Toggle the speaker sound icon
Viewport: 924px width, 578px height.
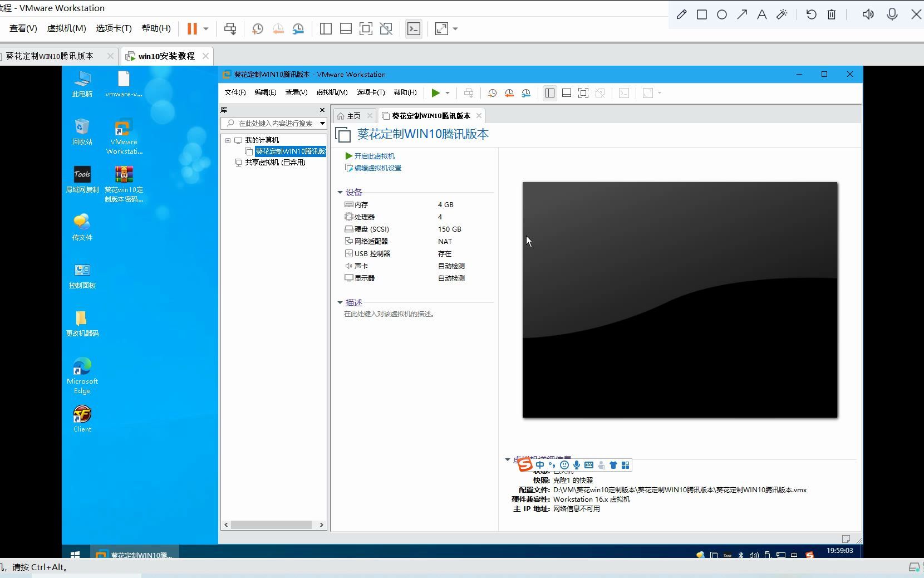click(868, 14)
